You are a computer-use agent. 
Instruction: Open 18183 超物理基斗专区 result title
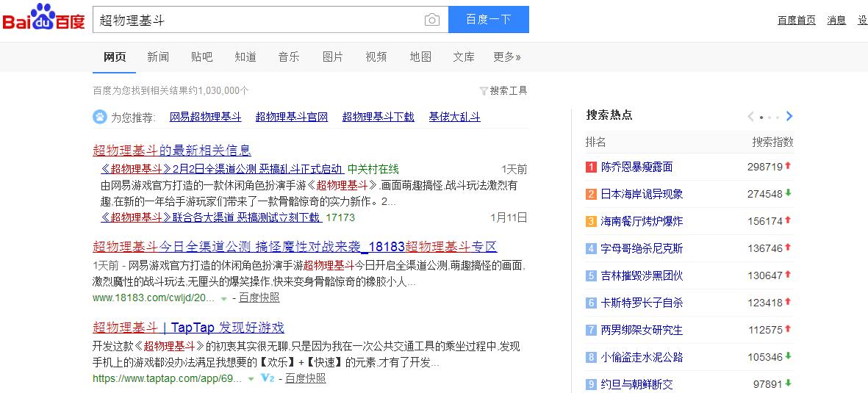[295, 246]
